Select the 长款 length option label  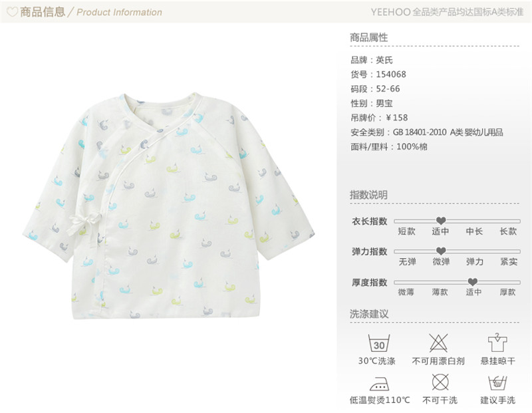click(508, 231)
